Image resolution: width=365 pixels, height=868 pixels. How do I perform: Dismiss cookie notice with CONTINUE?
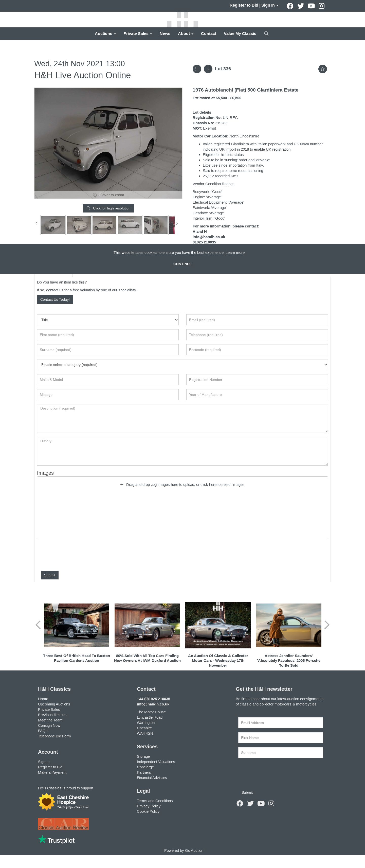click(x=182, y=264)
